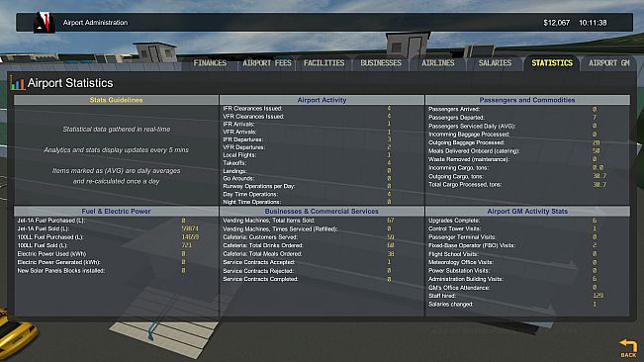Screen dimensions: 644x362
Task: Click the Businesses & Commercial Services header
Action: click(x=322, y=211)
